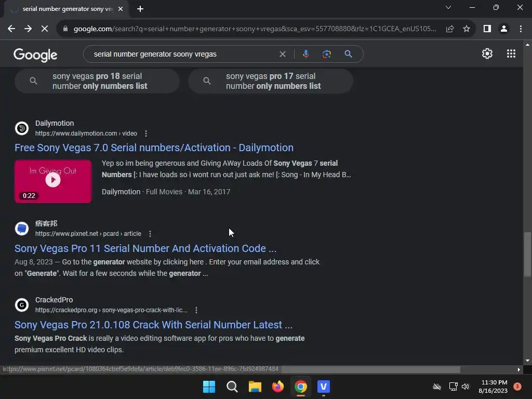Open Free Sony Vegas 7.0 Serial numbers link
The height and width of the screenshot is (399, 532).
[154, 148]
